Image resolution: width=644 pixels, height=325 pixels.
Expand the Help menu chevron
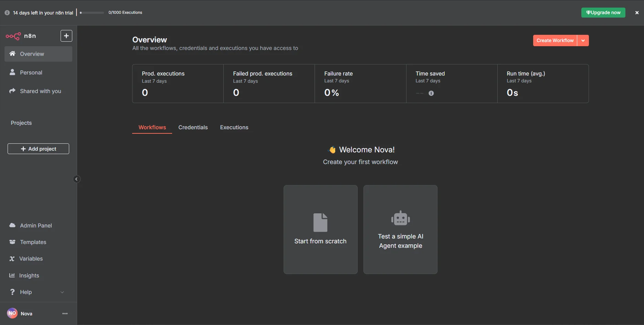point(62,292)
